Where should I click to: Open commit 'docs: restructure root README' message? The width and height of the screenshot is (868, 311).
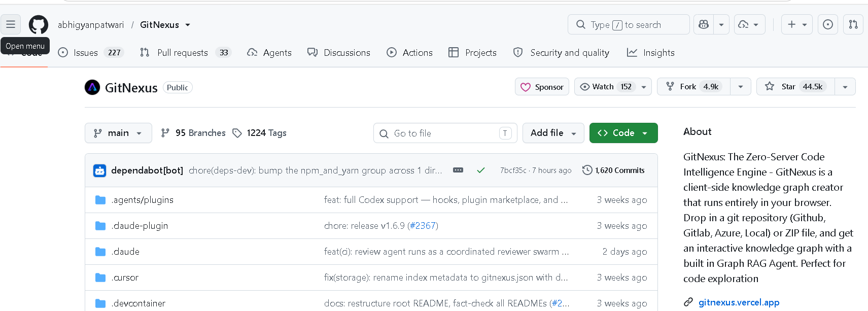click(x=436, y=303)
